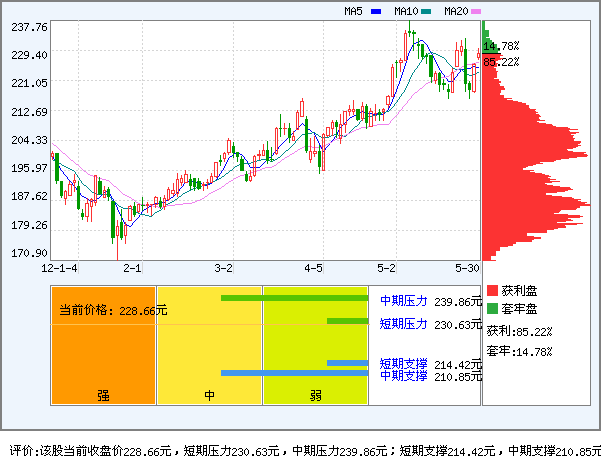Image resolution: width=601 pixels, height=456 pixels.
Task: Click the 5-30 date on time axis
Action: tap(467, 268)
